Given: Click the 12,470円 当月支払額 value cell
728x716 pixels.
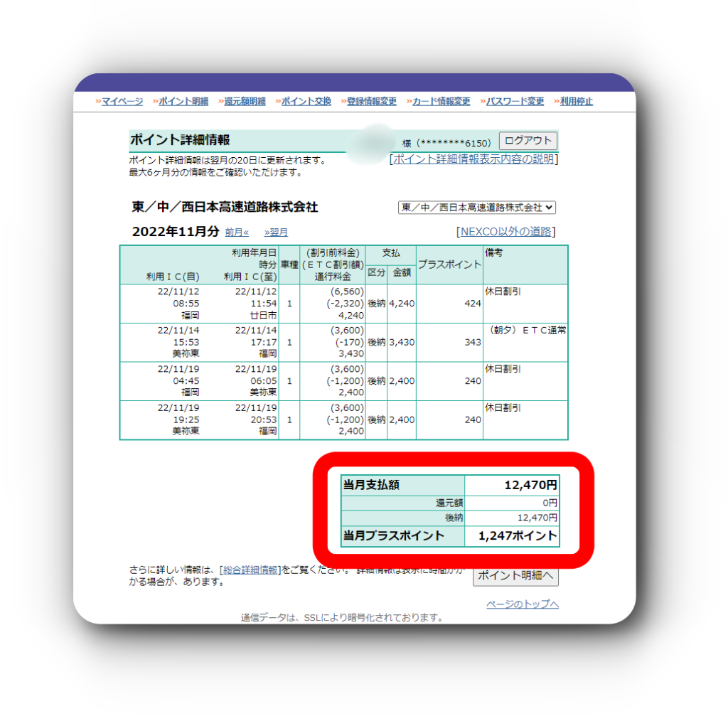Looking at the screenshot, I should coord(512,485).
